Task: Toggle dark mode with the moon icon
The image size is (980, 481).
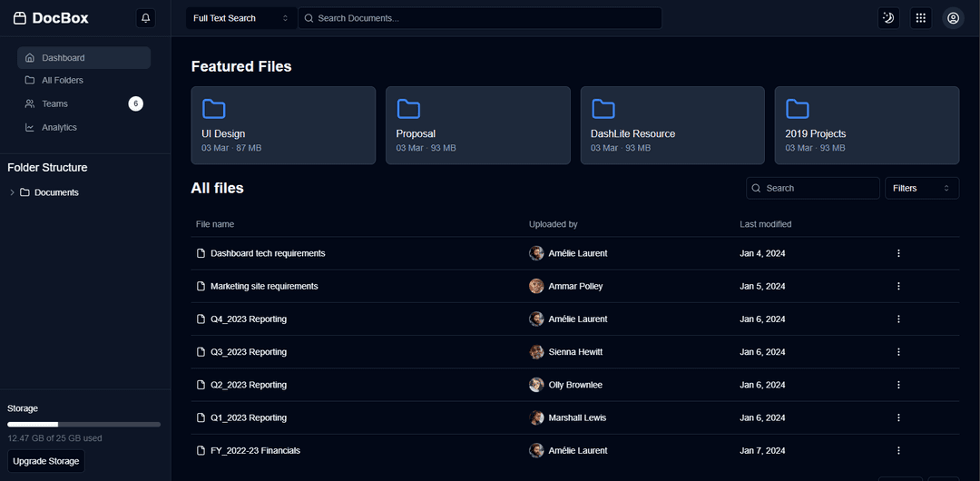Action: tap(888, 18)
